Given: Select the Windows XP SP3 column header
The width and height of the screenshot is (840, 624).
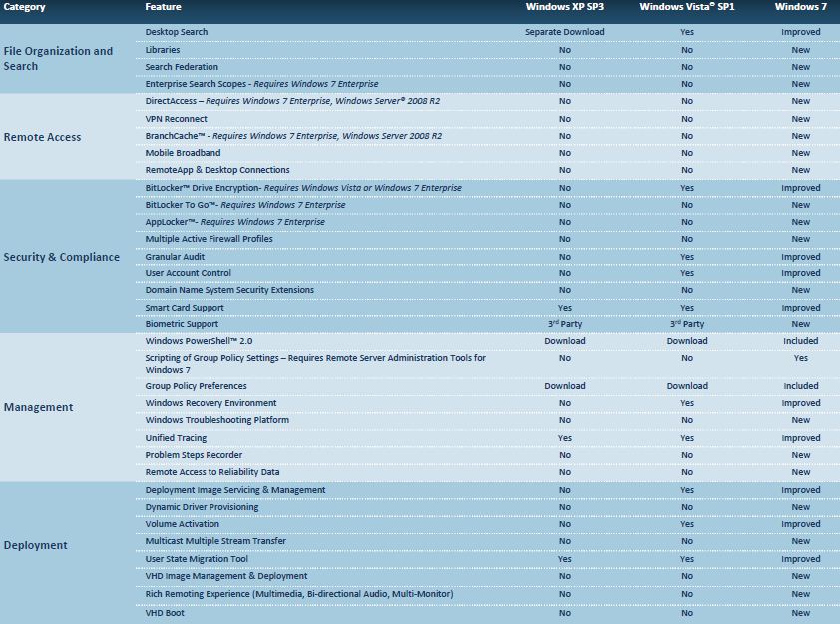Looking at the screenshot, I should pyautogui.click(x=564, y=7).
